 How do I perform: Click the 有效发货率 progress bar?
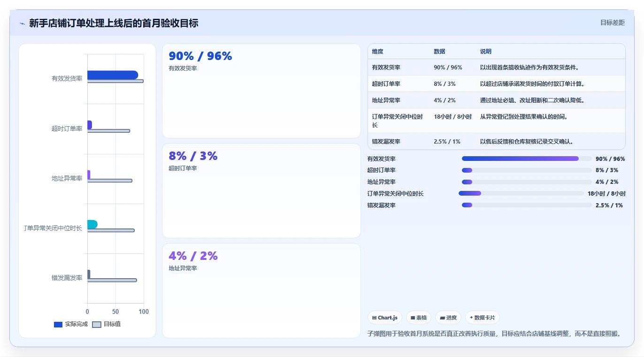527,159
